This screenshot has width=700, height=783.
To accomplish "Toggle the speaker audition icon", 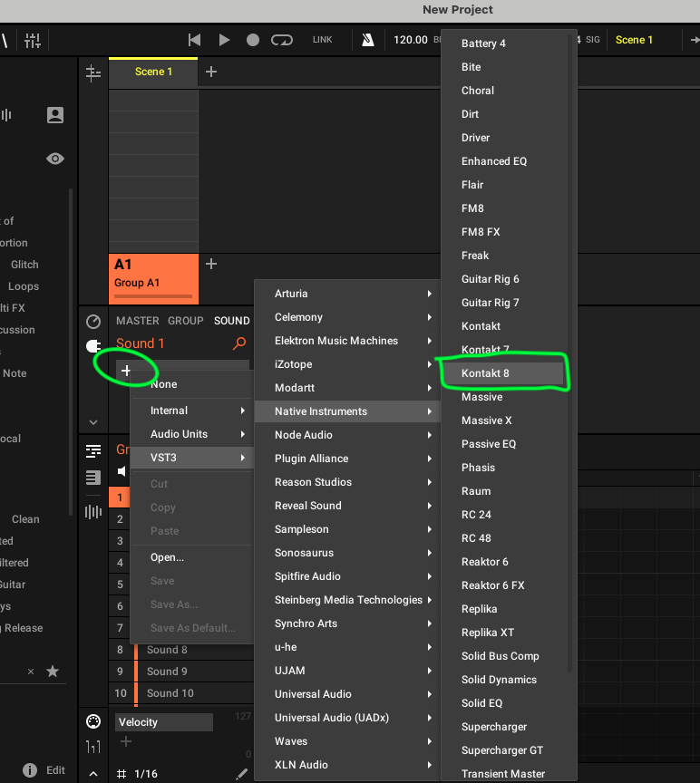I will point(122,471).
